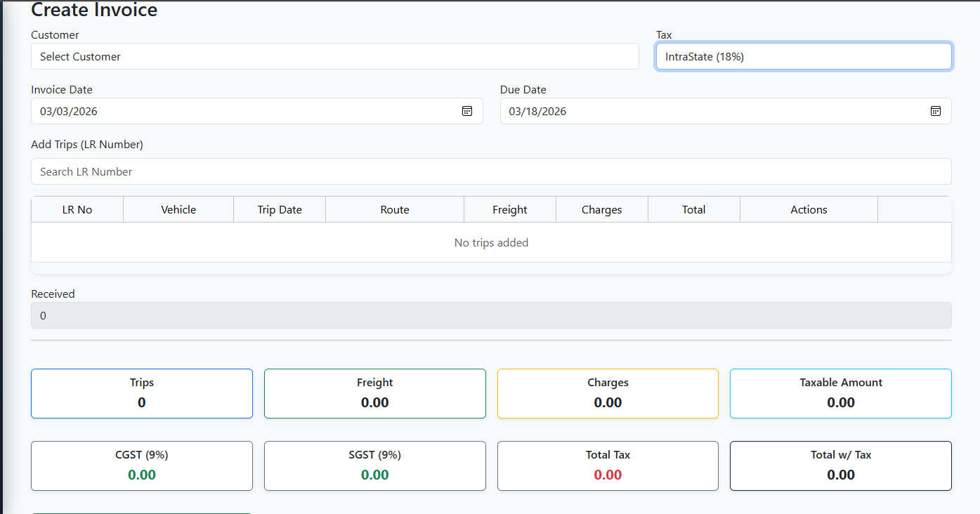Click the Actions column header

809,209
